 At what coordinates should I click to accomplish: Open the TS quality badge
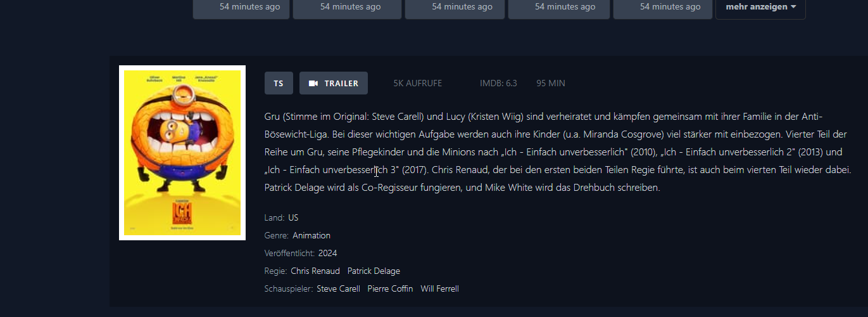click(279, 83)
